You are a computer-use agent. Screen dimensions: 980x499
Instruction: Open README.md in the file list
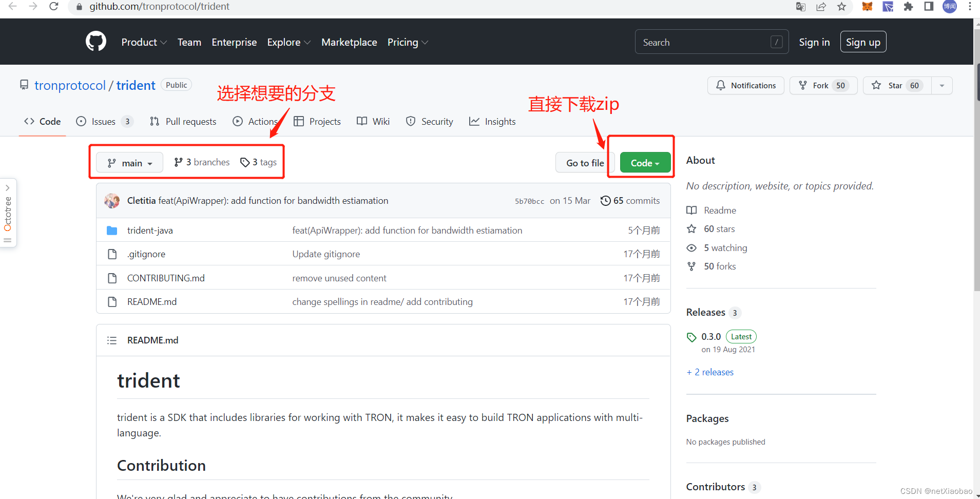pos(152,302)
